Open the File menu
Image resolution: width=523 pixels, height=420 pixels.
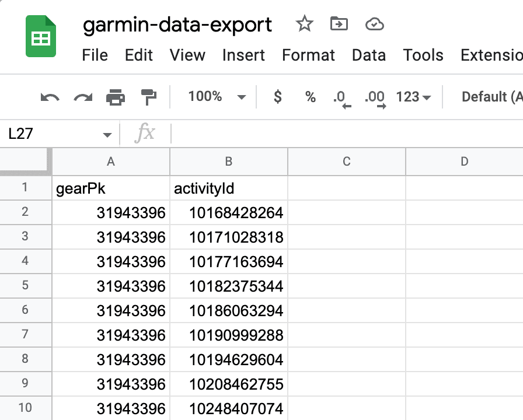point(95,55)
